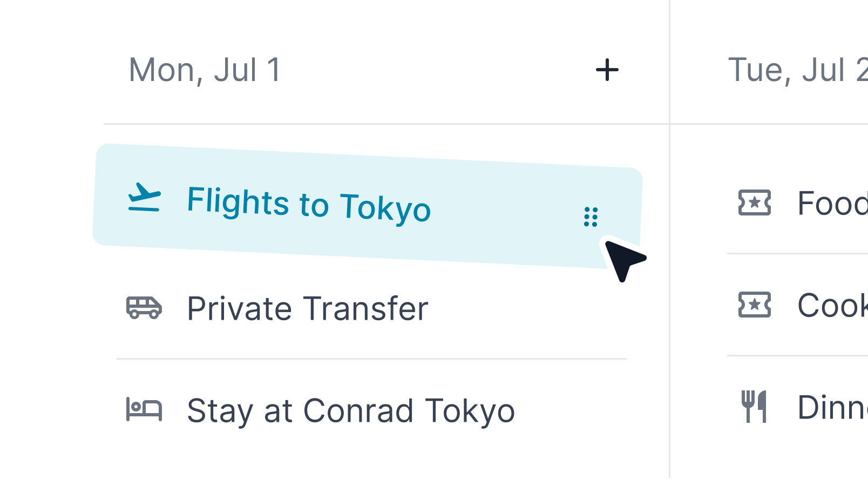Click the fork and knife dinner icon
This screenshot has width=868, height=486.
coord(754,407)
